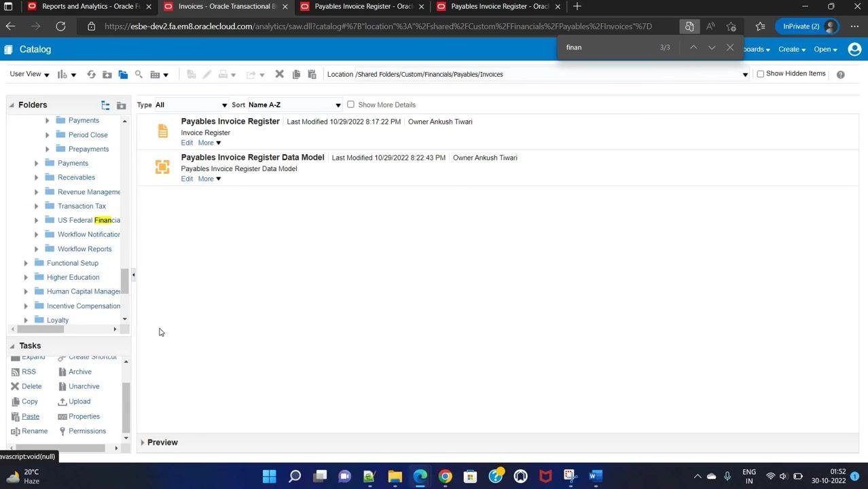
Task: Open Microsoft Word from taskbar
Action: click(x=596, y=476)
